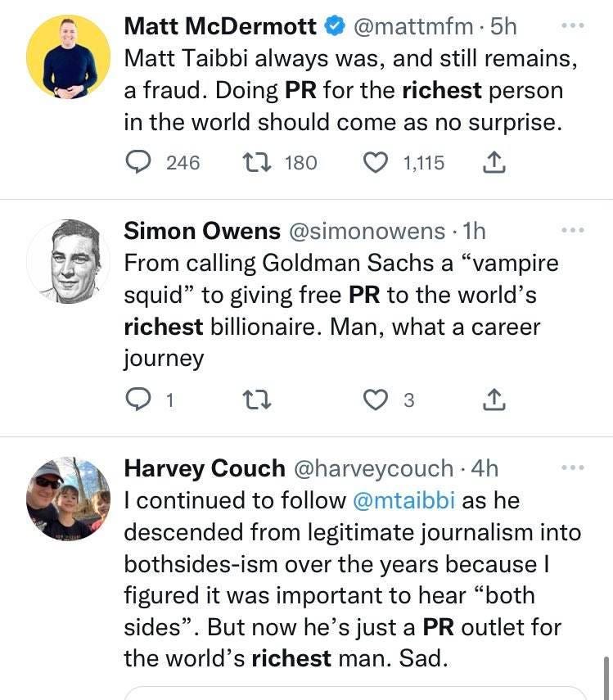This screenshot has width=613, height=700.
Task: Open the @mtaibbi mention link
Action: pyautogui.click(x=403, y=500)
